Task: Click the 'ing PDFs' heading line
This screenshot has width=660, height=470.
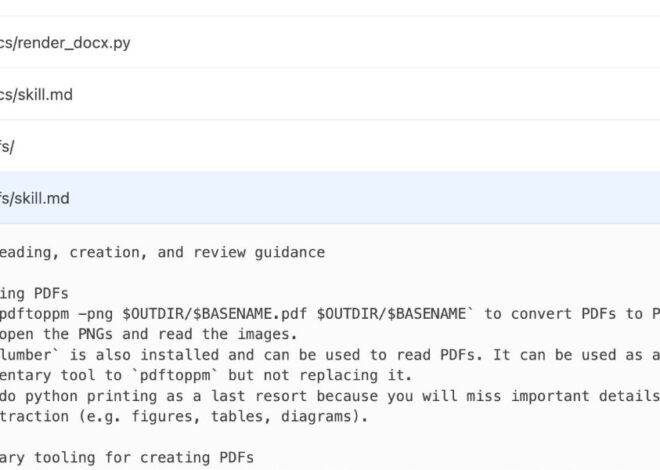Action: coord(36,293)
